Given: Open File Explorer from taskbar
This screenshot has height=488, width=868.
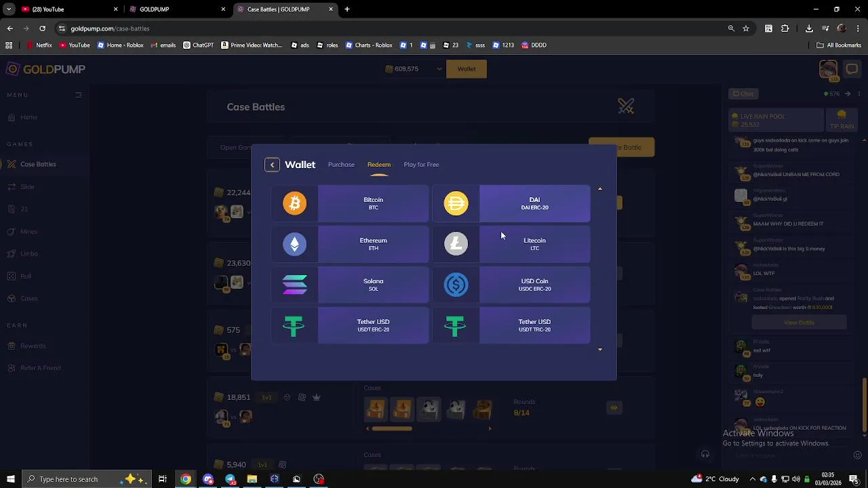Looking at the screenshot, I should pyautogui.click(x=252, y=479).
